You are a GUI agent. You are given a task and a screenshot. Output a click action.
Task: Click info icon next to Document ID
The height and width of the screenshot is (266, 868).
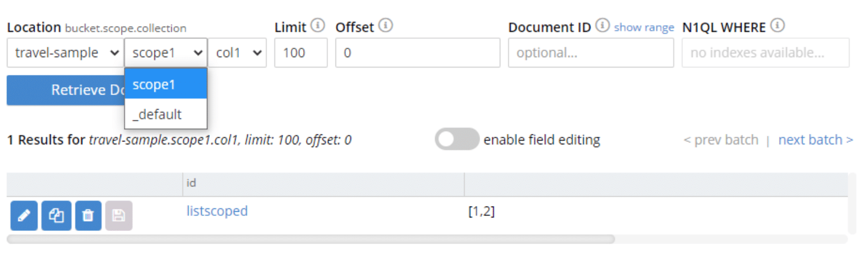pos(602,25)
